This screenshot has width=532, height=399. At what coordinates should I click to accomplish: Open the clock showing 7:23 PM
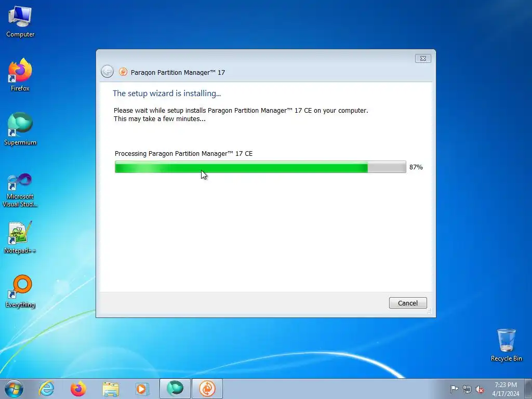506,389
